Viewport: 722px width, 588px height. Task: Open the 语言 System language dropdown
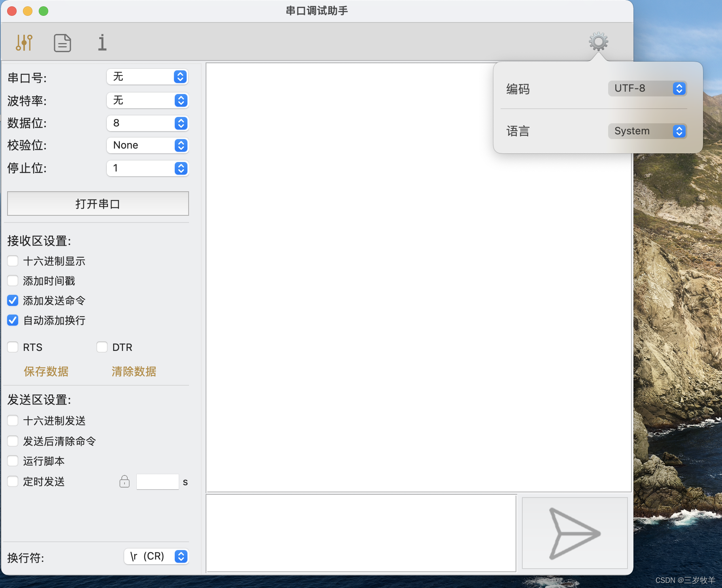(647, 131)
